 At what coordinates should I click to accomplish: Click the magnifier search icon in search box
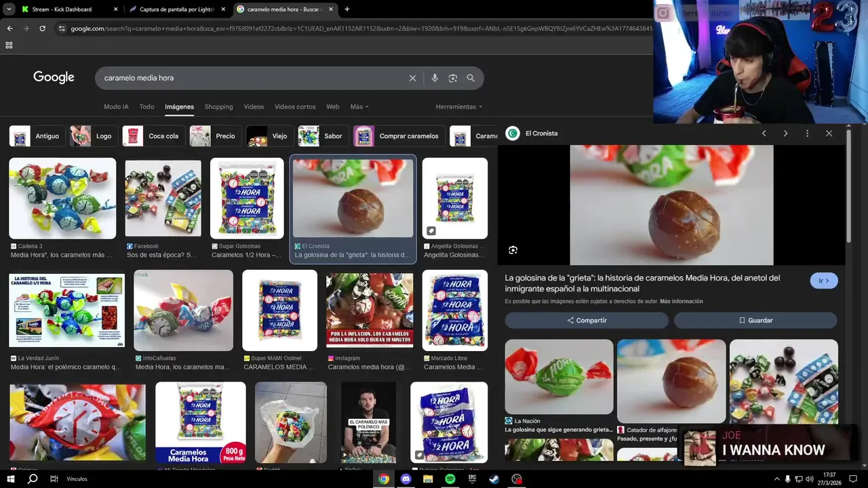click(471, 78)
